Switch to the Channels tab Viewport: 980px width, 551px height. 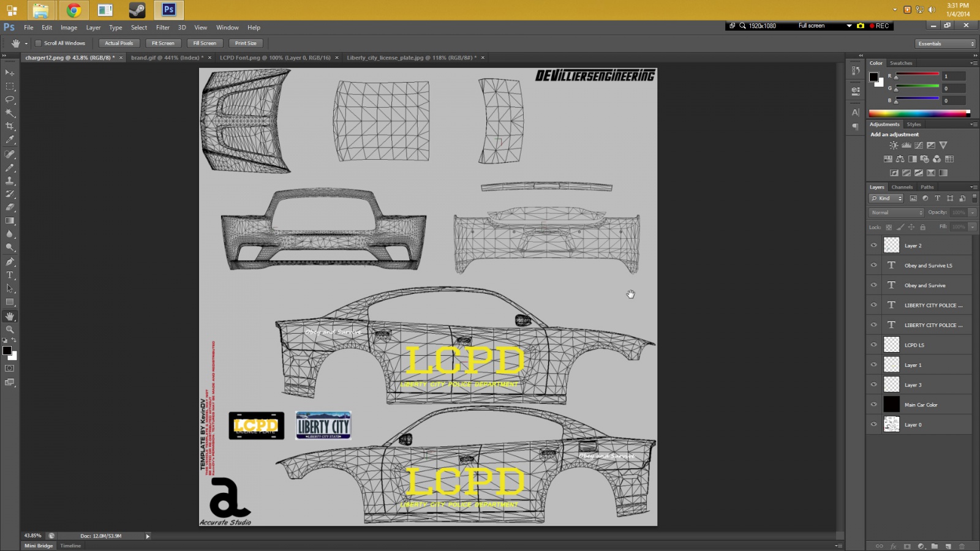point(902,187)
